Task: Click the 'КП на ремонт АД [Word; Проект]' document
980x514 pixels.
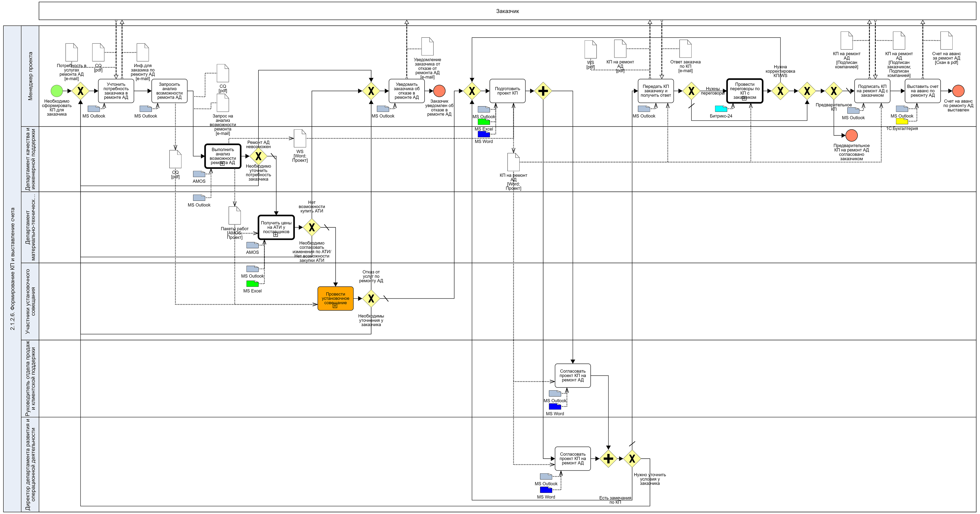Action: pos(513,162)
